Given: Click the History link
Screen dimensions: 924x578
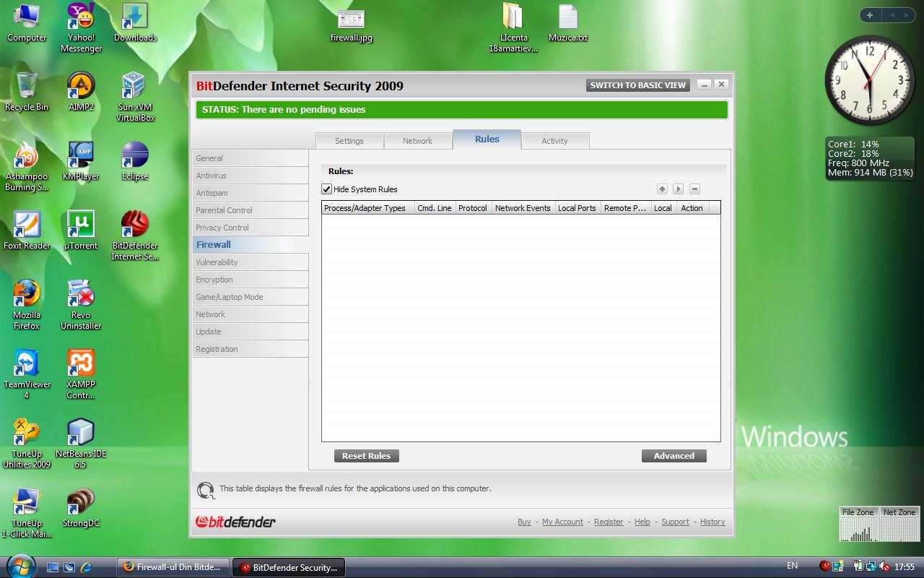Looking at the screenshot, I should coord(712,522).
